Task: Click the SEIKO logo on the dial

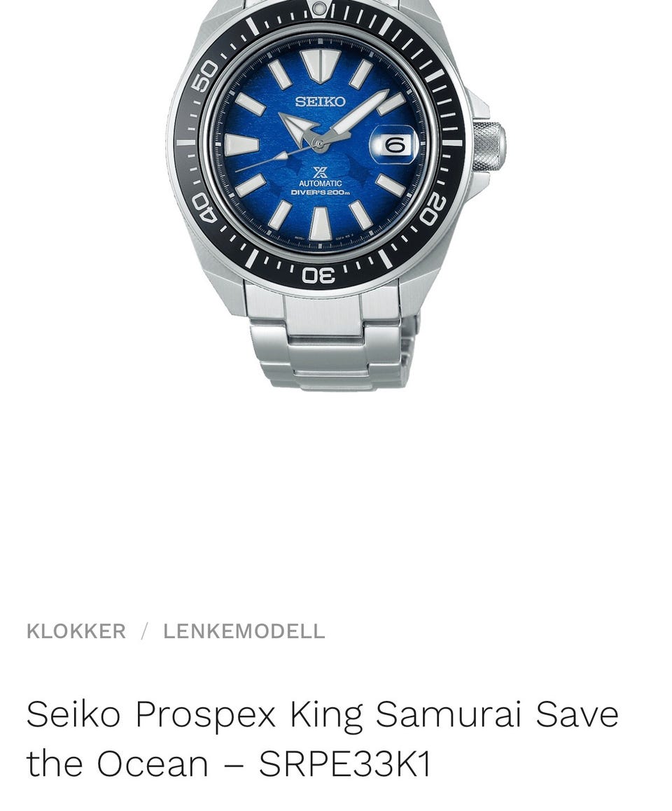Action: 320,102
